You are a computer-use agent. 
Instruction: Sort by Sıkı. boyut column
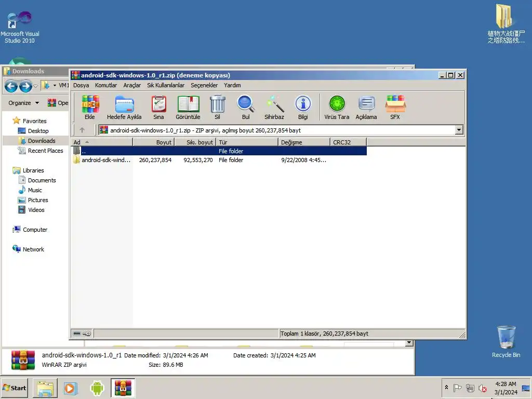tap(195, 142)
